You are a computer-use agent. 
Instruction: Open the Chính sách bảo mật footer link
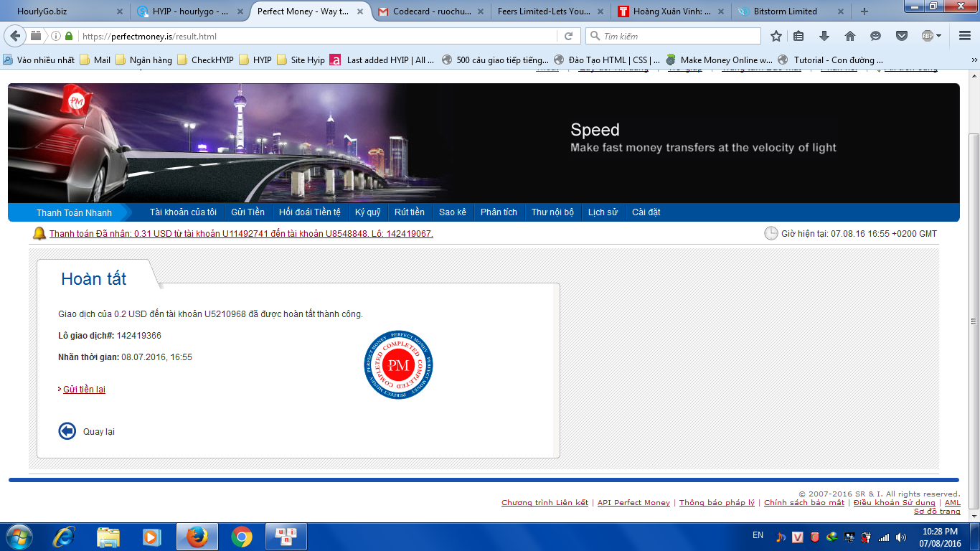804,503
